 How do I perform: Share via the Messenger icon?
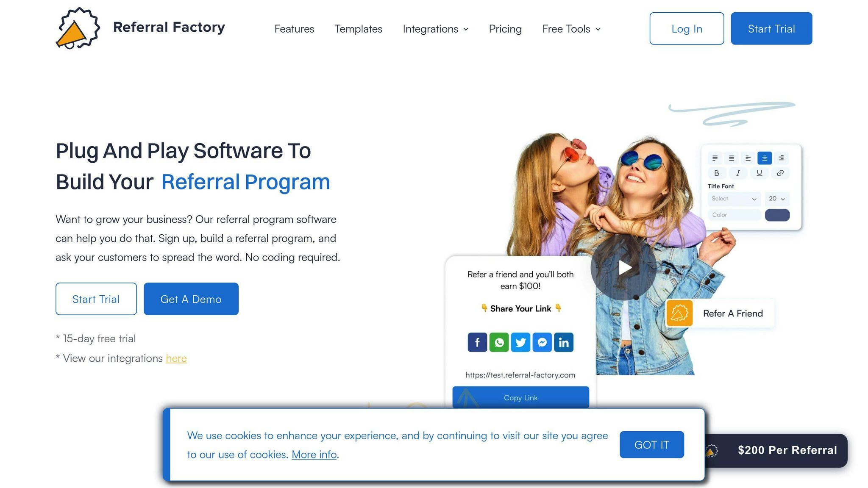click(542, 342)
